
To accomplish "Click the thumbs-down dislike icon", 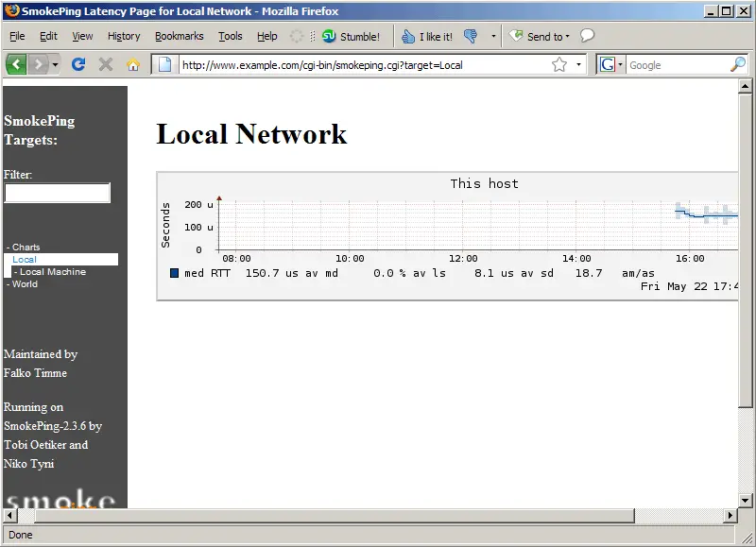I will coord(471,36).
